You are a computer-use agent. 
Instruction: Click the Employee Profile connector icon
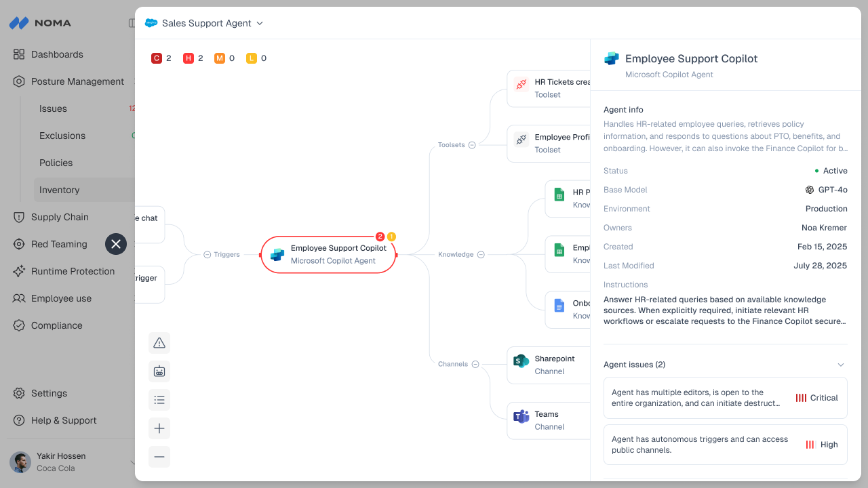click(521, 140)
